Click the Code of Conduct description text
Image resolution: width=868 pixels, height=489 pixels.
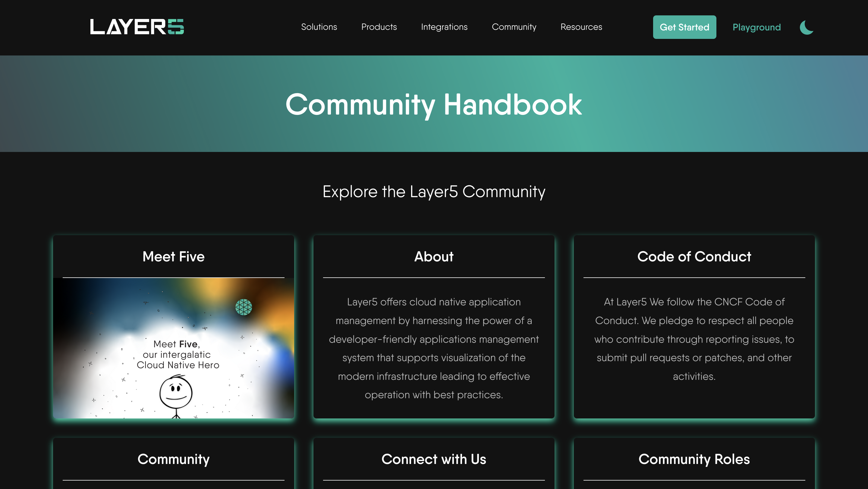[694, 339]
